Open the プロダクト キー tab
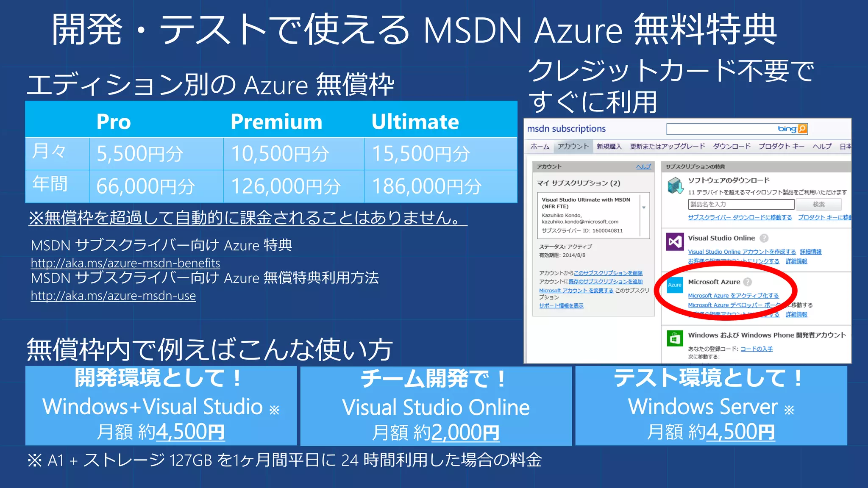The image size is (868, 488). click(781, 146)
